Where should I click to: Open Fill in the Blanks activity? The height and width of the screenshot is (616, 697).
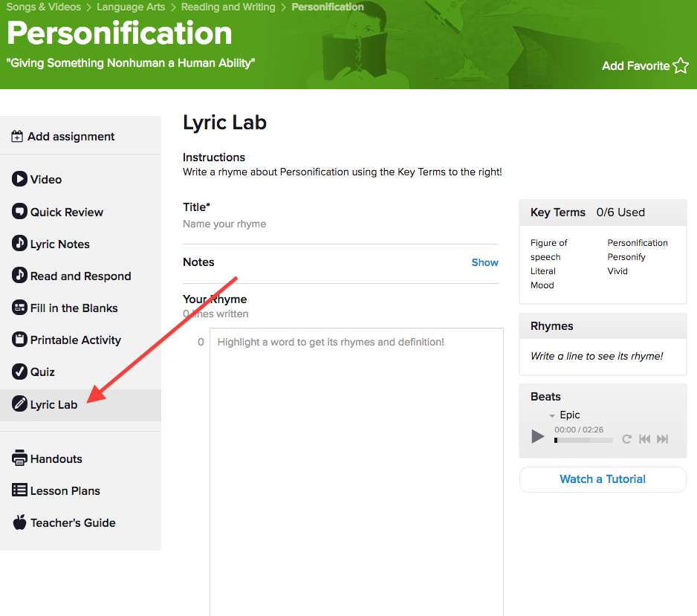click(74, 308)
